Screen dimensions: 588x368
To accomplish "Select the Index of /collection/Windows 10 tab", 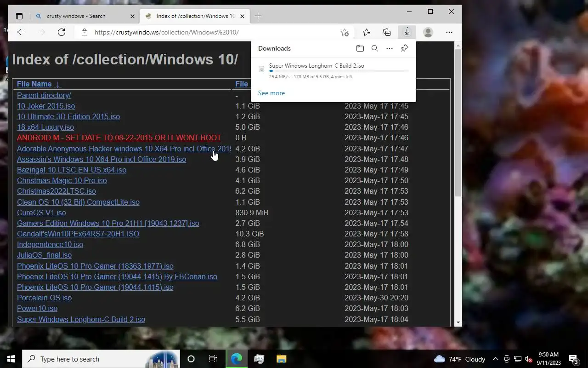I will 194,16.
